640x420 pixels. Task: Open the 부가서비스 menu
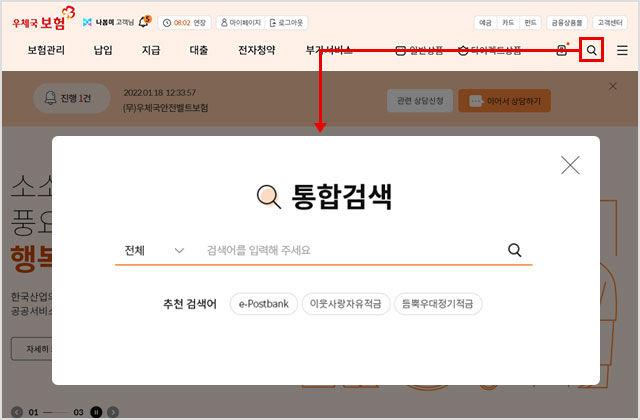(x=329, y=50)
